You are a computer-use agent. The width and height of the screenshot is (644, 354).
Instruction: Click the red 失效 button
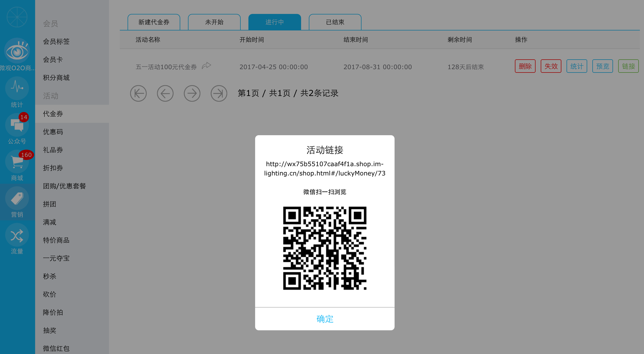click(x=551, y=66)
